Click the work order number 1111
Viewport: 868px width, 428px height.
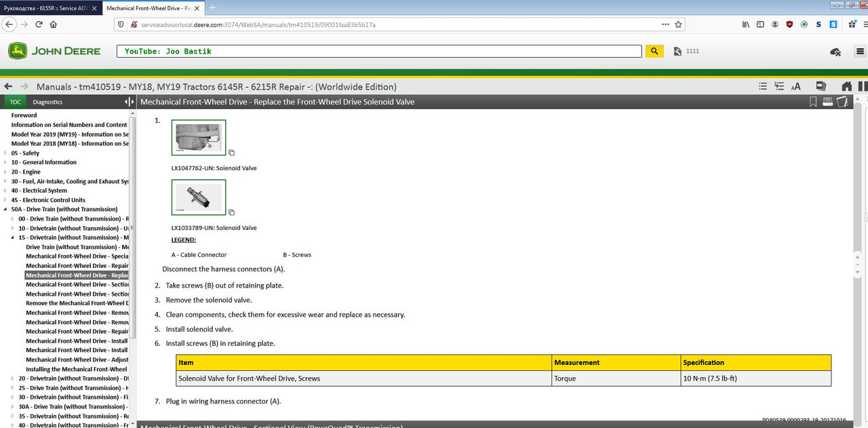click(x=692, y=52)
